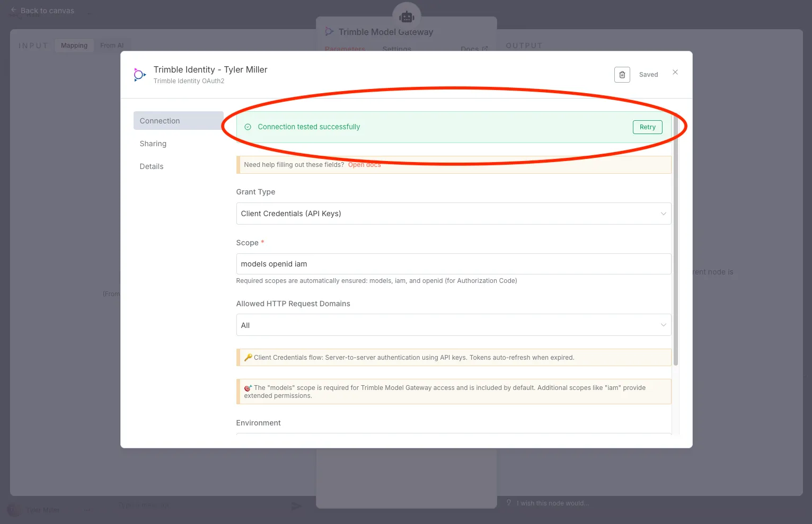Screen dimensions: 812x524
Task: Click the Trimble Model Gateway node title
Action: coord(386,32)
